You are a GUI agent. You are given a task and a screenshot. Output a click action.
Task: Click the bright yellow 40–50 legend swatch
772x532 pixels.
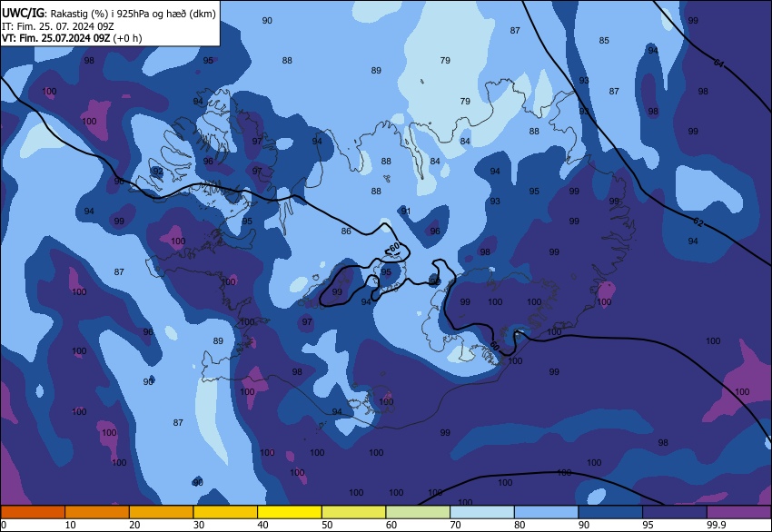[x=290, y=512]
